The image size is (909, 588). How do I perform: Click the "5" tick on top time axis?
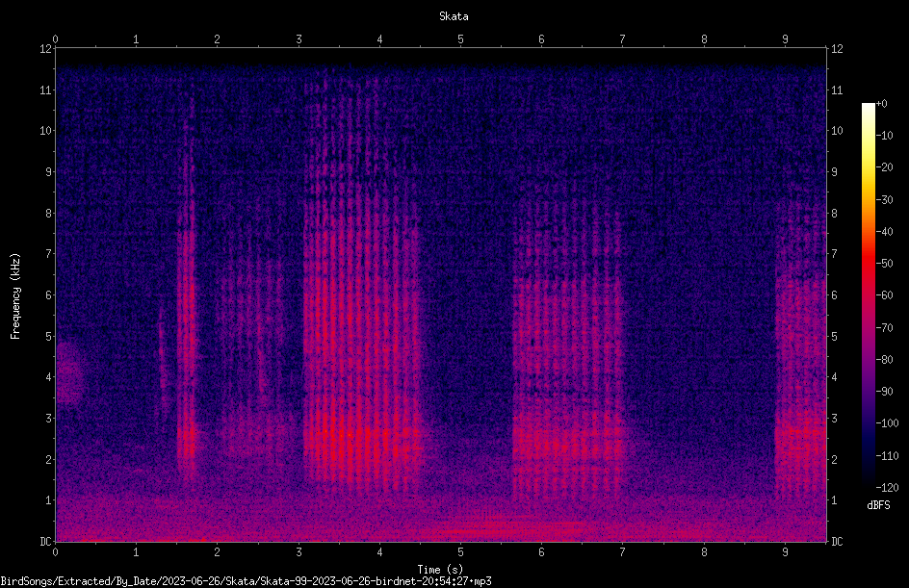[x=460, y=38]
